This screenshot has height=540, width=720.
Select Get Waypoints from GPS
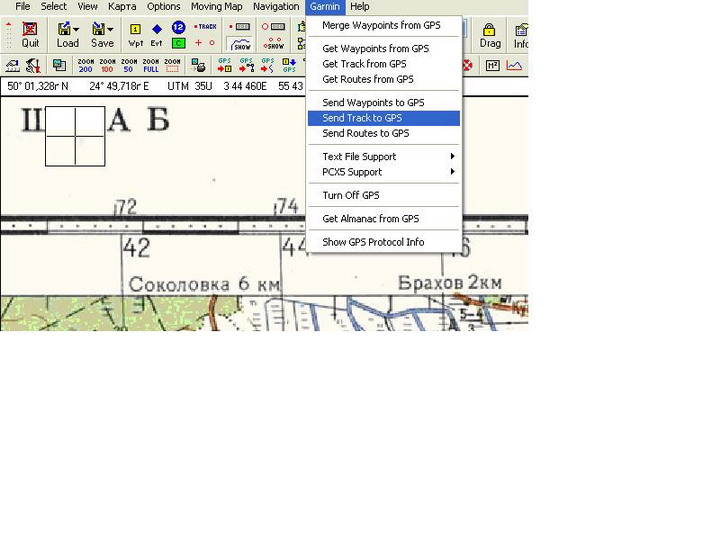tap(375, 48)
